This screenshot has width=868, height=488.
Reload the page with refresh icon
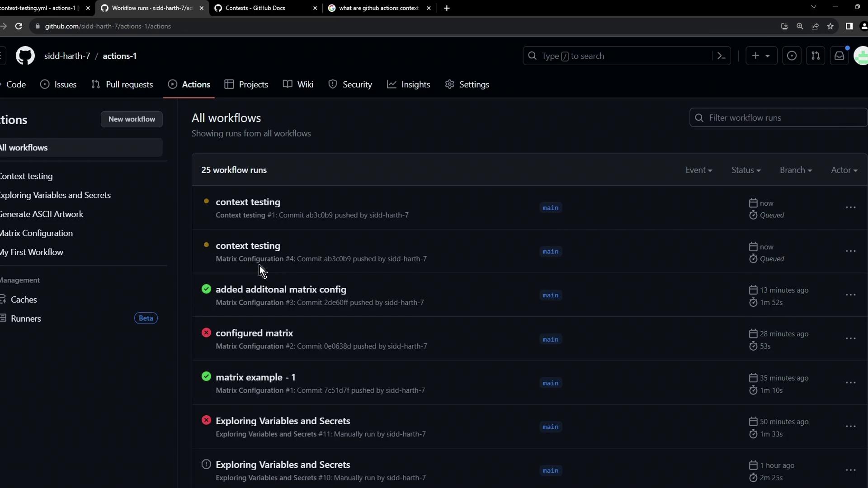pyautogui.click(x=19, y=26)
